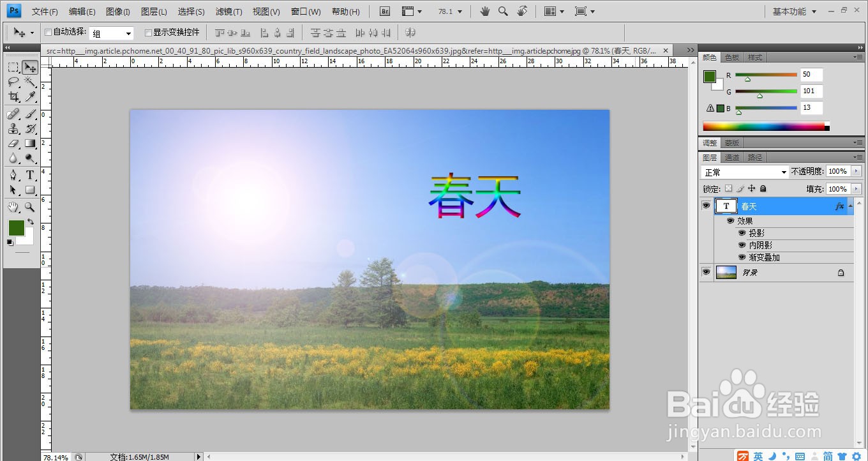Viewport: 868px width, 461px height.
Task: Switch to the 通道 tab
Action: (x=732, y=157)
